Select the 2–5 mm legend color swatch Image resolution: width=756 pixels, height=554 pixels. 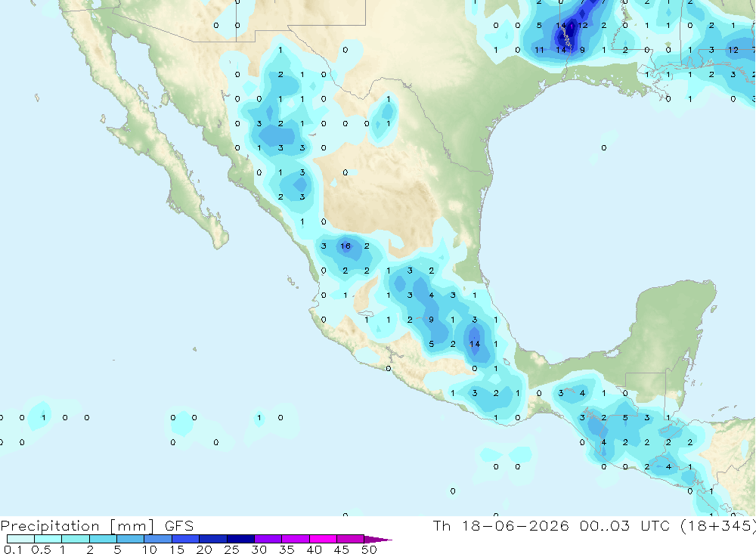(x=103, y=539)
